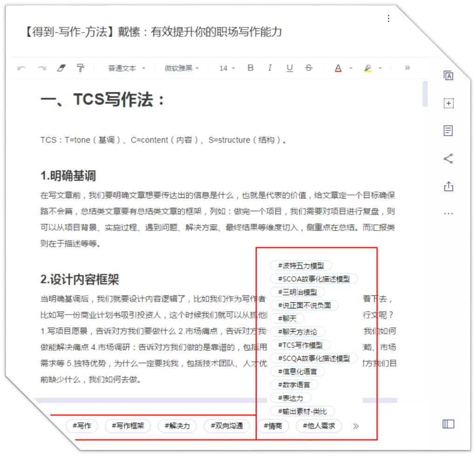476x456 pixels.
Task: Open the three-dot menu beside the title
Action: 388,19
